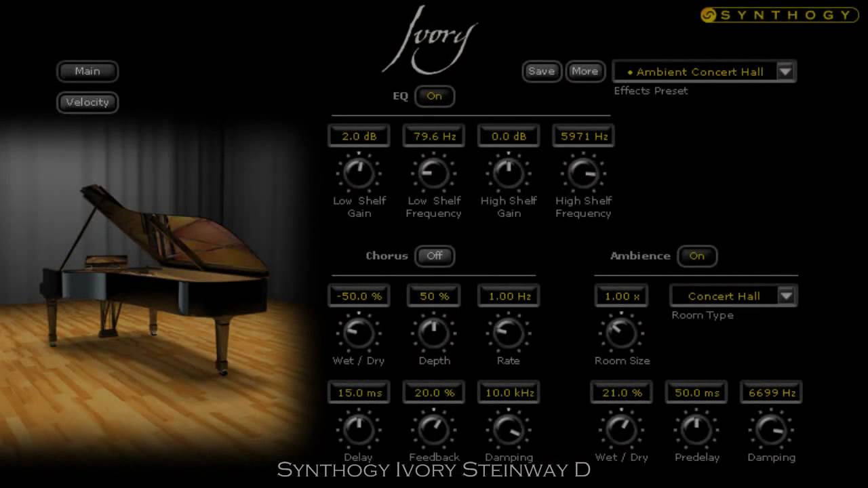Toggle the Chorus Off switch
The width and height of the screenshot is (868, 488).
[434, 256]
